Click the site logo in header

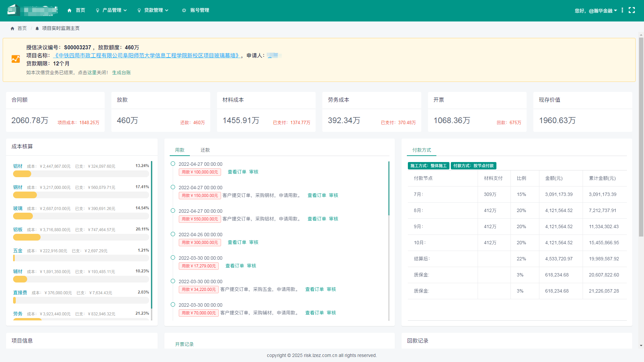(32, 10)
